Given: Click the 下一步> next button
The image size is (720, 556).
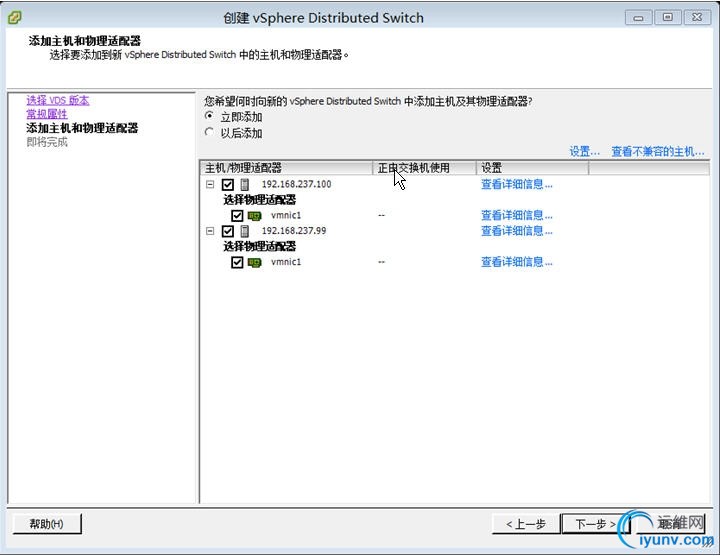Looking at the screenshot, I should click(596, 524).
